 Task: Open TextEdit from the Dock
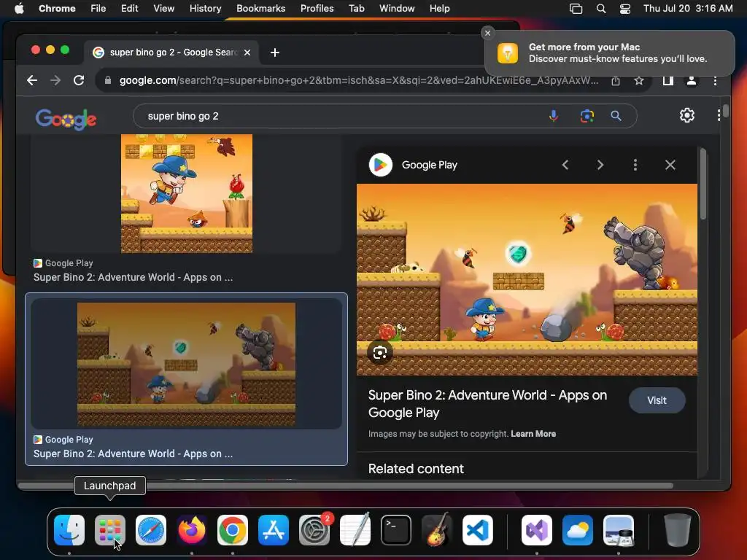click(x=355, y=530)
